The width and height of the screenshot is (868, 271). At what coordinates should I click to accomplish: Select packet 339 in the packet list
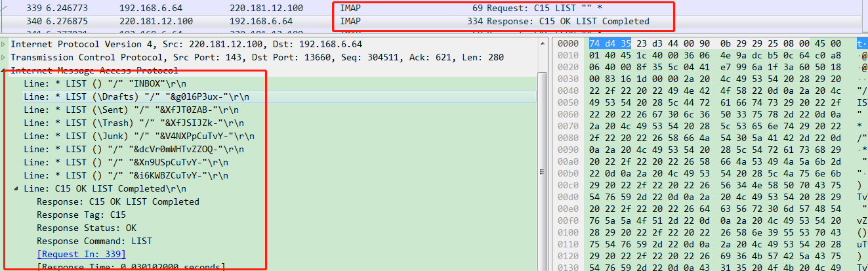click(433, 8)
